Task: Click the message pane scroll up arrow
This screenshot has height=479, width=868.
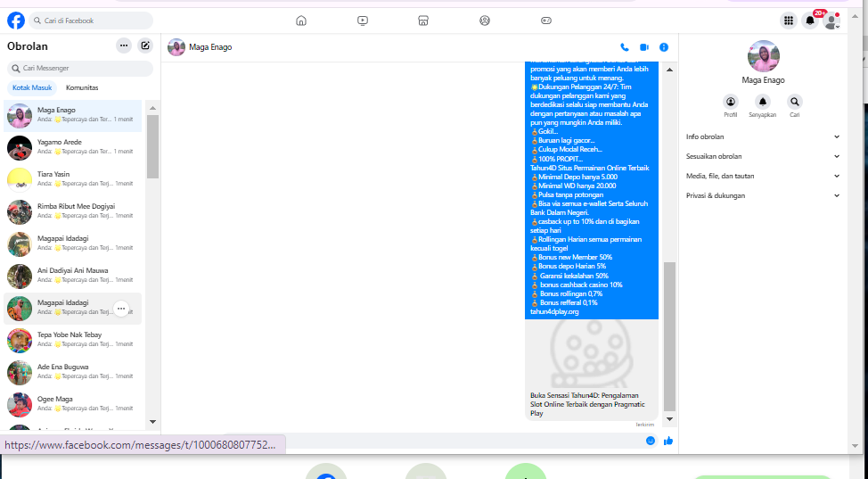Action: 669,70
